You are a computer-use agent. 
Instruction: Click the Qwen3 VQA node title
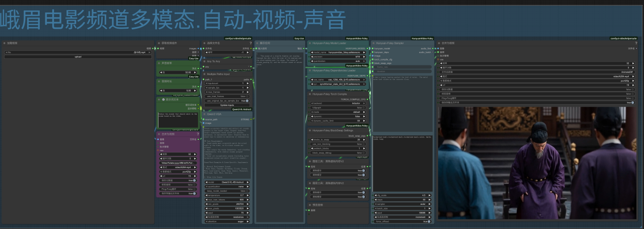(x=215, y=114)
